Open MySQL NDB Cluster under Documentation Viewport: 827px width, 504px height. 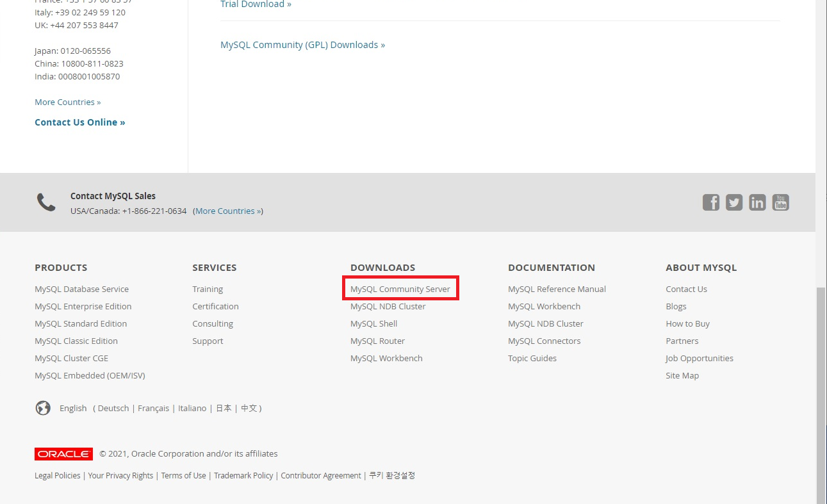pyautogui.click(x=546, y=324)
